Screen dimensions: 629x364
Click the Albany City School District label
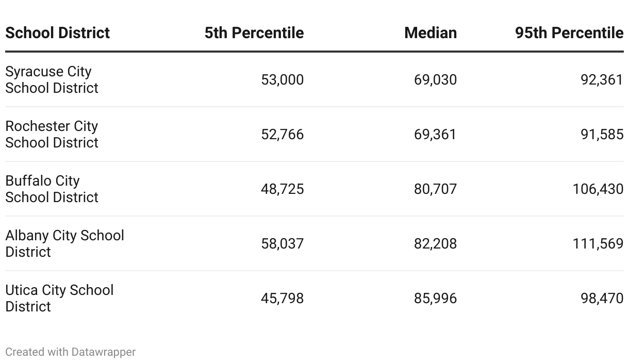click(x=64, y=244)
